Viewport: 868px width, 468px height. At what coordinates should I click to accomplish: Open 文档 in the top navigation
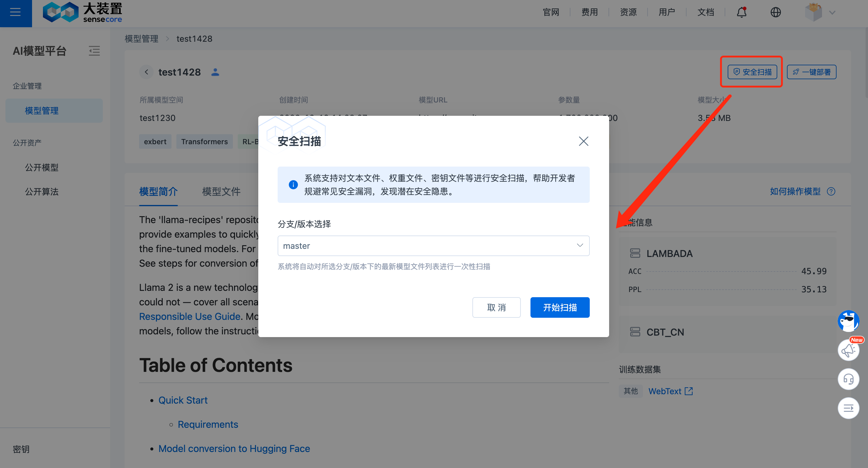click(706, 12)
